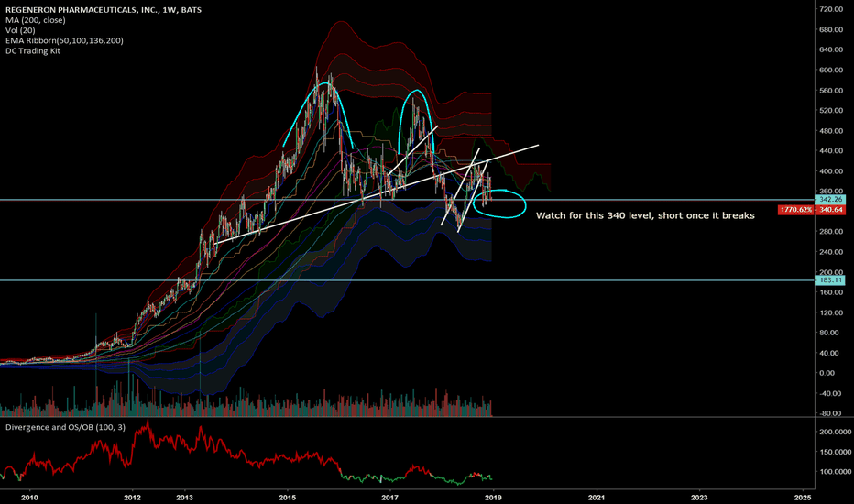The width and height of the screenshot is (854, 504).
Task: Select the long white ascending trendline
Action: [377, 194]
